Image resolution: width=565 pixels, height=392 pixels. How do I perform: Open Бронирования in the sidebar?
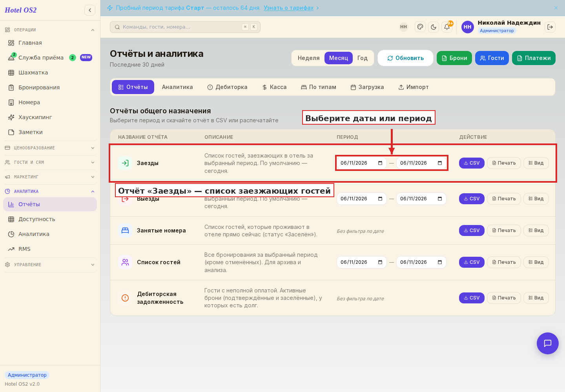click(x=50, y=87)
